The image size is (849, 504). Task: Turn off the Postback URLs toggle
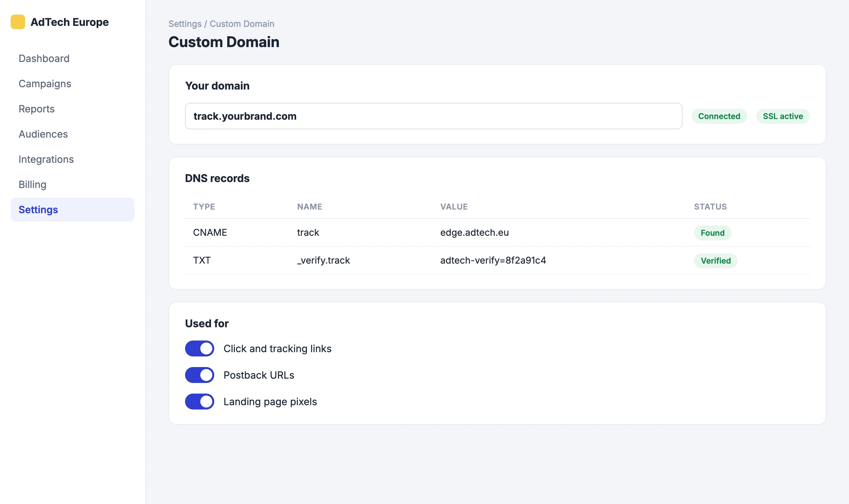tap(200, 375)
